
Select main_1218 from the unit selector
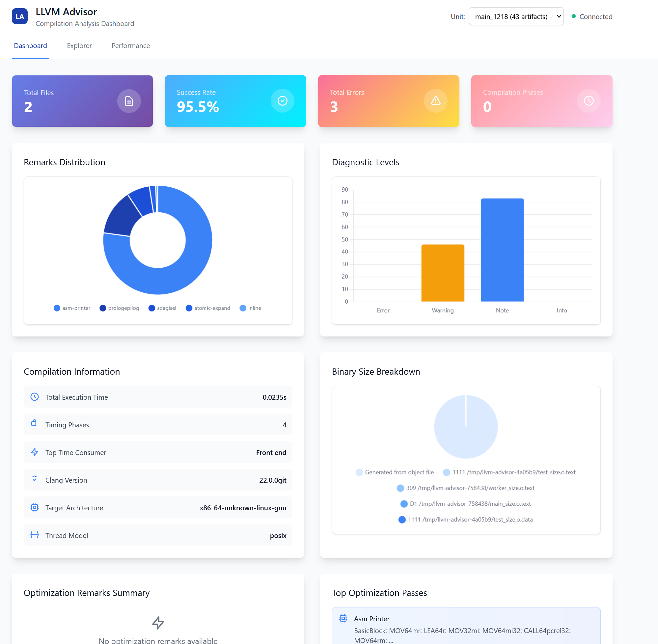pos(516,16)
